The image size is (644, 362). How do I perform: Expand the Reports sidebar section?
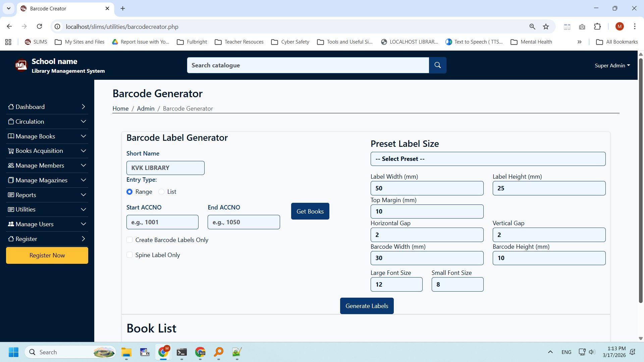pyautogui.click(x=47, y=195)
